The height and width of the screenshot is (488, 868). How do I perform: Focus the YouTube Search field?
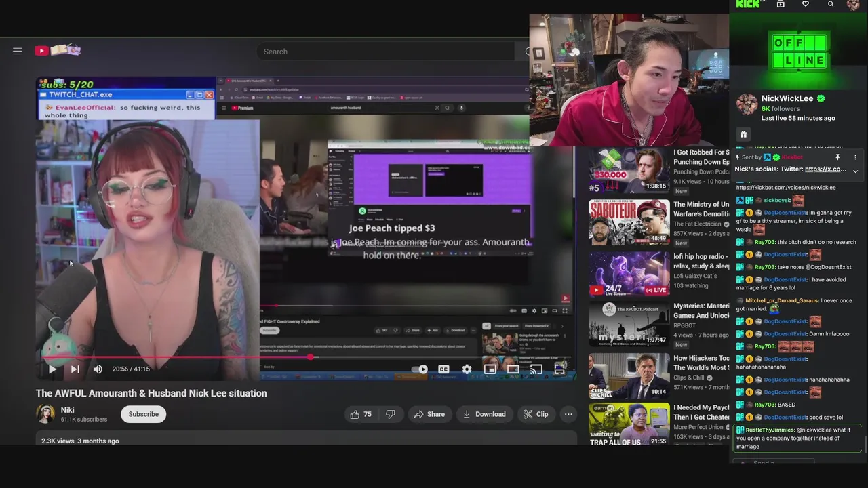point(387,52)
